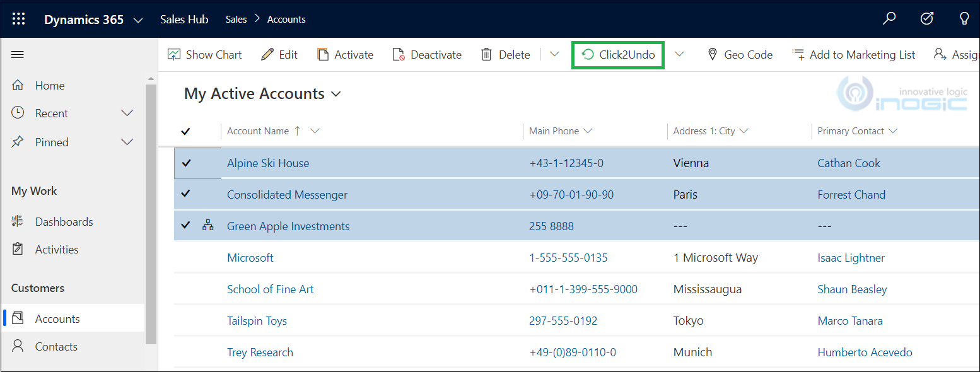
Task: Open the Tailspin Toys account link
Action: tap(257, 321)
